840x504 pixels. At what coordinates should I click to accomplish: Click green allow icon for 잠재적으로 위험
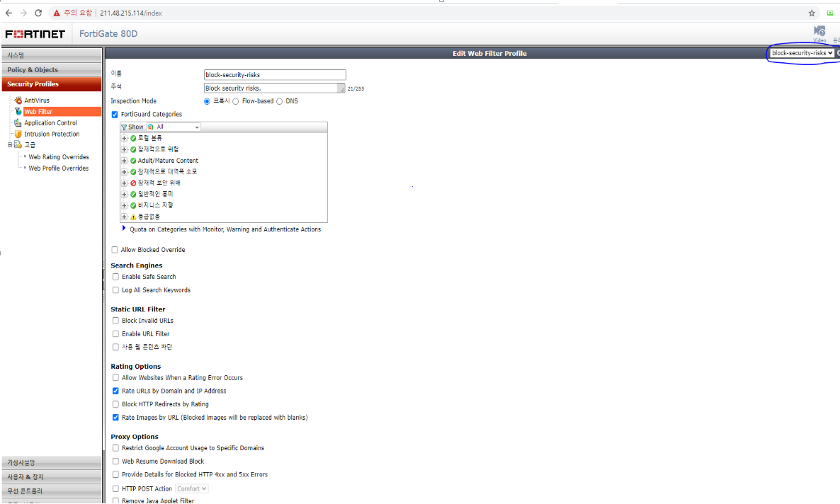pos(133,149)
